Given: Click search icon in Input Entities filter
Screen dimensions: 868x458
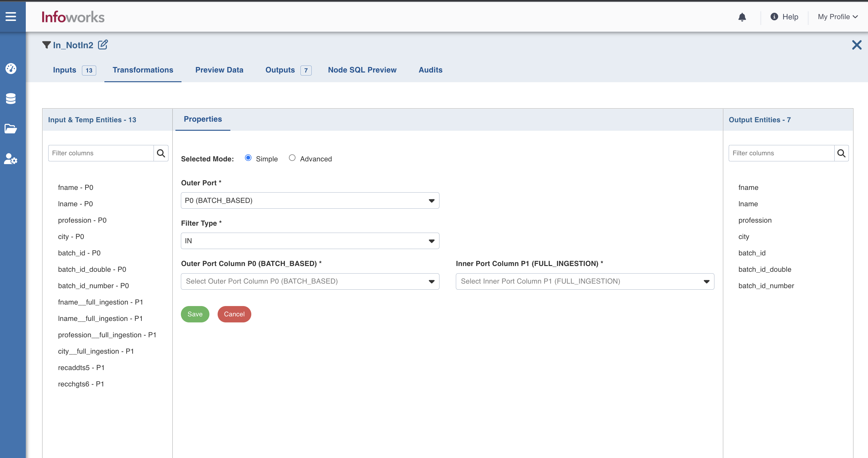Looking at the screenshot, I should (x=161, y=153).
